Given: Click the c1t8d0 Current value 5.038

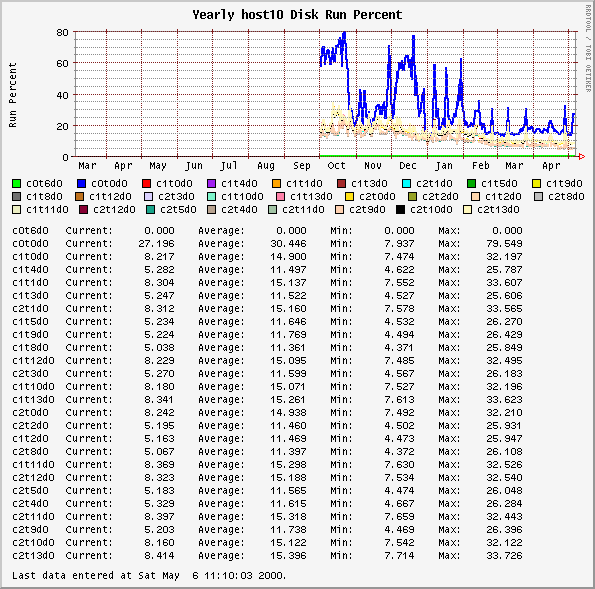Looking at the screenshot, I should tap(159, 348).
